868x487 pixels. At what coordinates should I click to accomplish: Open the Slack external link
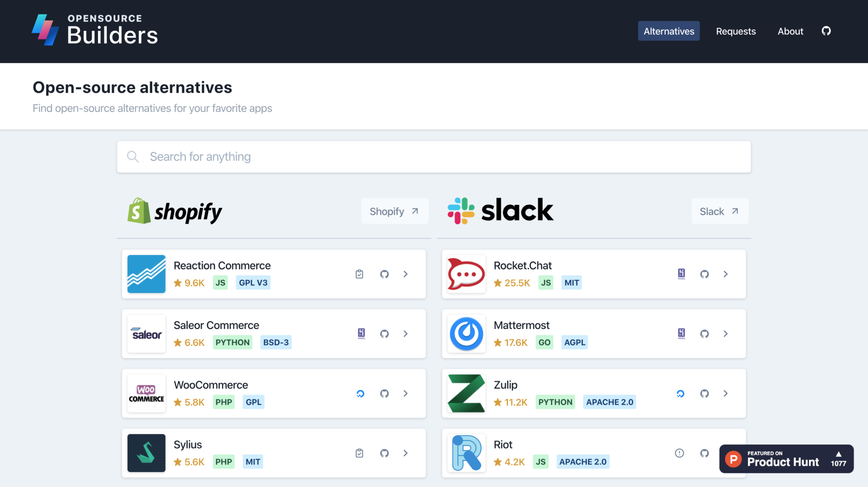click(718, 211)
